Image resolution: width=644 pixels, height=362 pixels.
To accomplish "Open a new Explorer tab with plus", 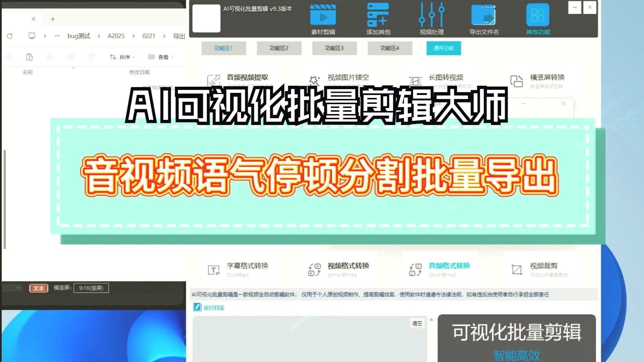I will (53, 19).
